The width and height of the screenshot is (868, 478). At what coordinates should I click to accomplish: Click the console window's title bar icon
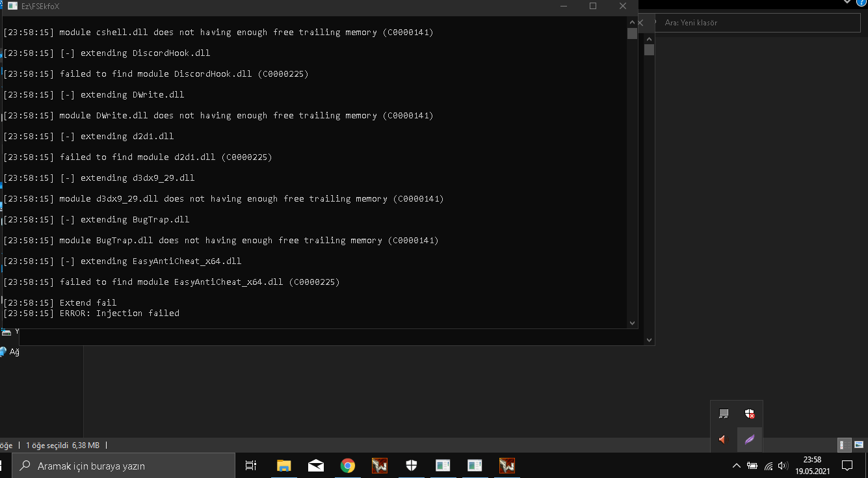[x=12, y=6]
